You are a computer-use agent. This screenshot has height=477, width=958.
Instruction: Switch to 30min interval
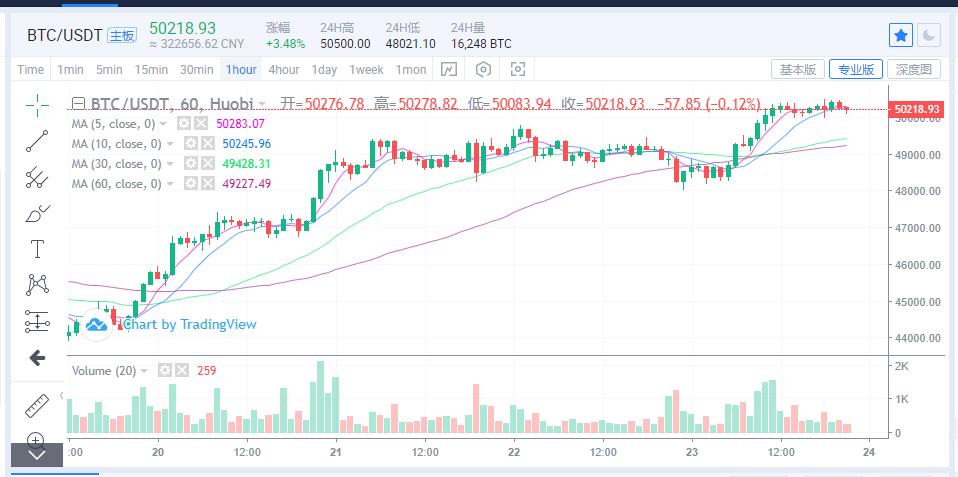coord(197,70)
